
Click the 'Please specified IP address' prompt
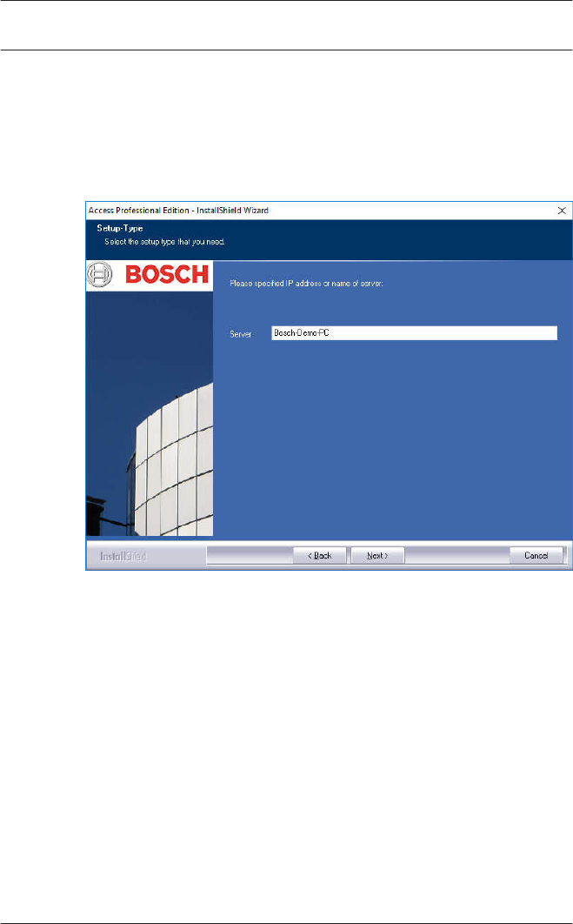pos(306,284)
